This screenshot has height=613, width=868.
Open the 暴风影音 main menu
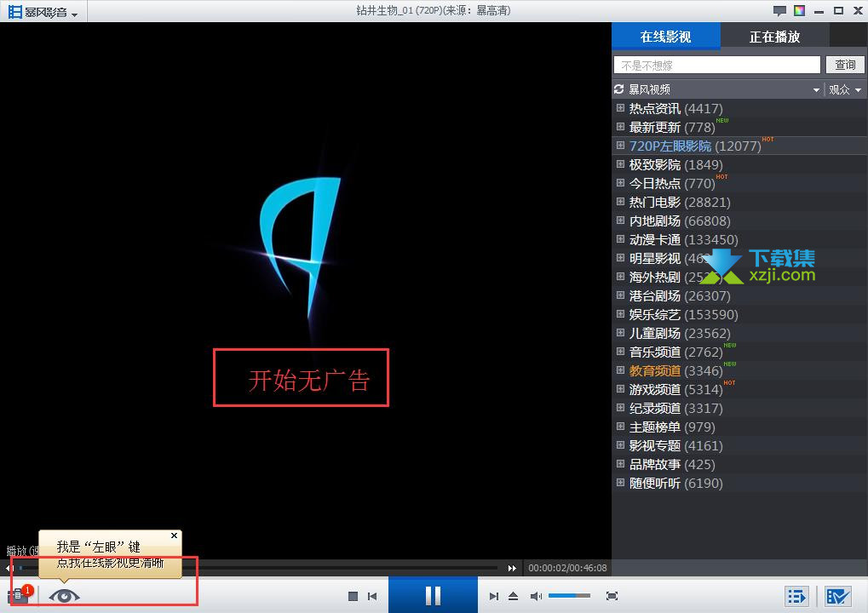(x=43, y=12)
